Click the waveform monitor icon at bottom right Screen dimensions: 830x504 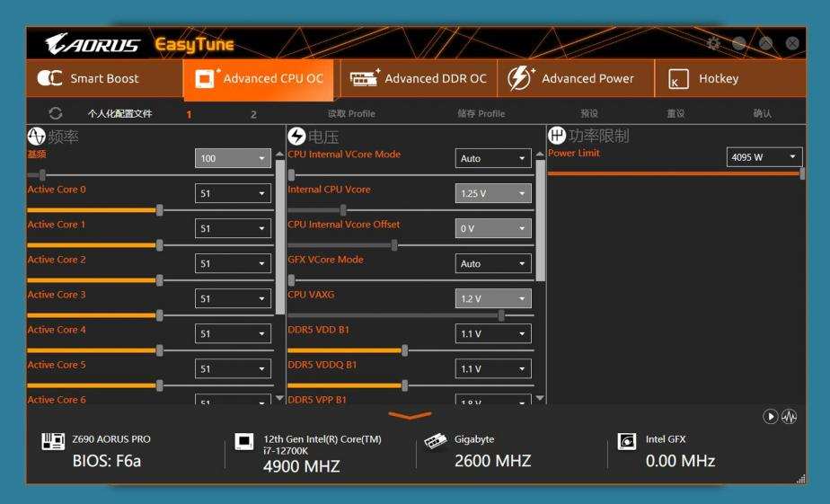790,417
